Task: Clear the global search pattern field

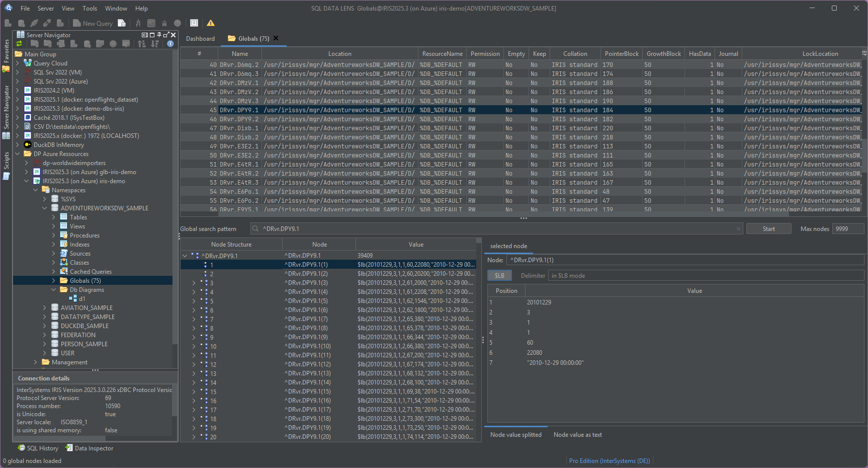Action: coord(738,229)
